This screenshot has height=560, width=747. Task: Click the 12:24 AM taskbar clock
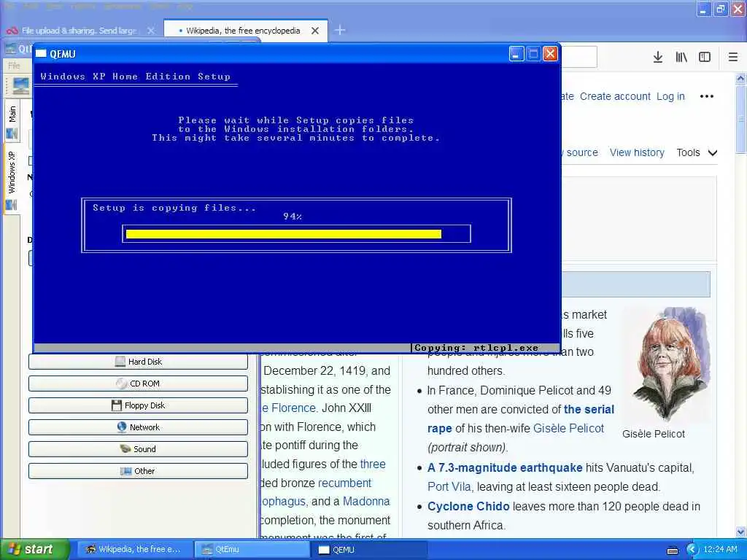coord(720,550)
